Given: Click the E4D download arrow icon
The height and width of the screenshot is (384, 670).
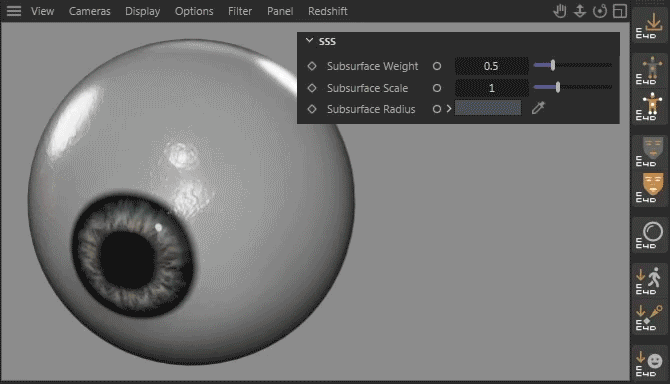Looking at the screenshot, I should [x=649, y=26].
